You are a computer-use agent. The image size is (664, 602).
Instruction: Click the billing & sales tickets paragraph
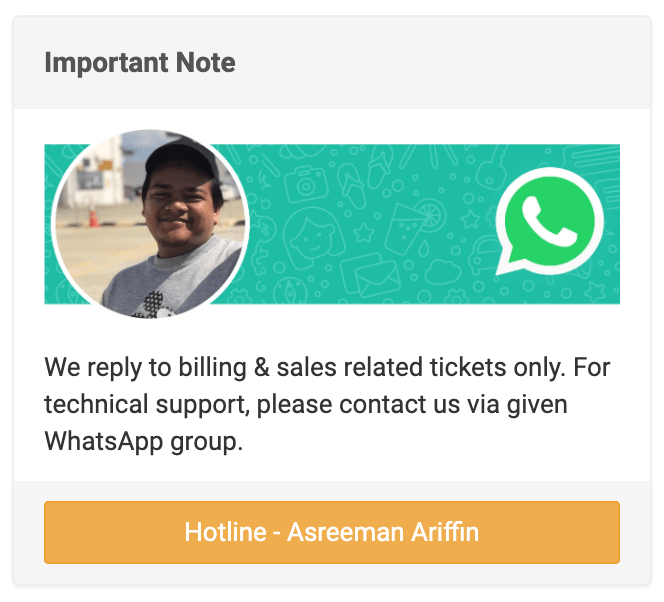click(x=340, y=404)
